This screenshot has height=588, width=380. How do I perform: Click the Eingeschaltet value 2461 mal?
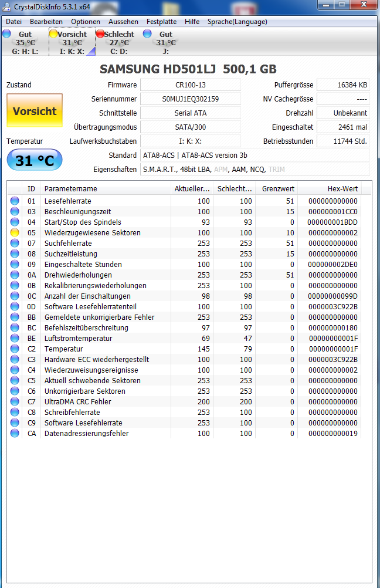(343, 127)
